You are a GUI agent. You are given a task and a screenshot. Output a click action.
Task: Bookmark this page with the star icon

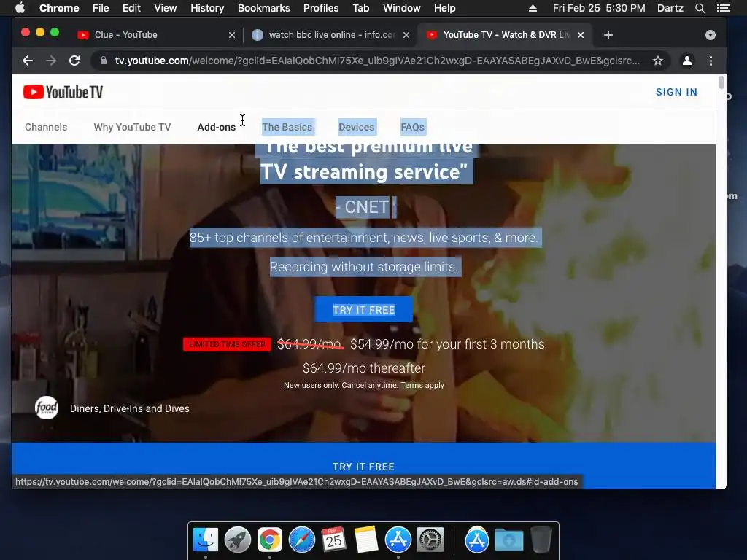tap(658, 61)
